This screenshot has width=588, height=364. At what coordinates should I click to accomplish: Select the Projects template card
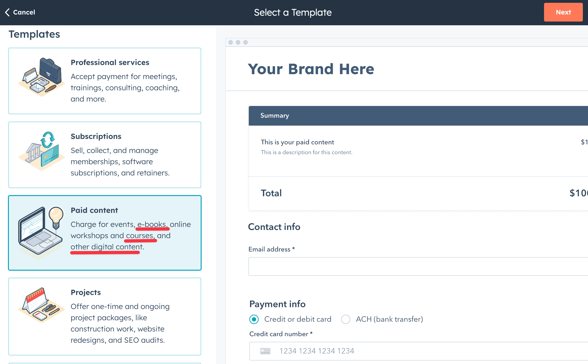(105, 316)
